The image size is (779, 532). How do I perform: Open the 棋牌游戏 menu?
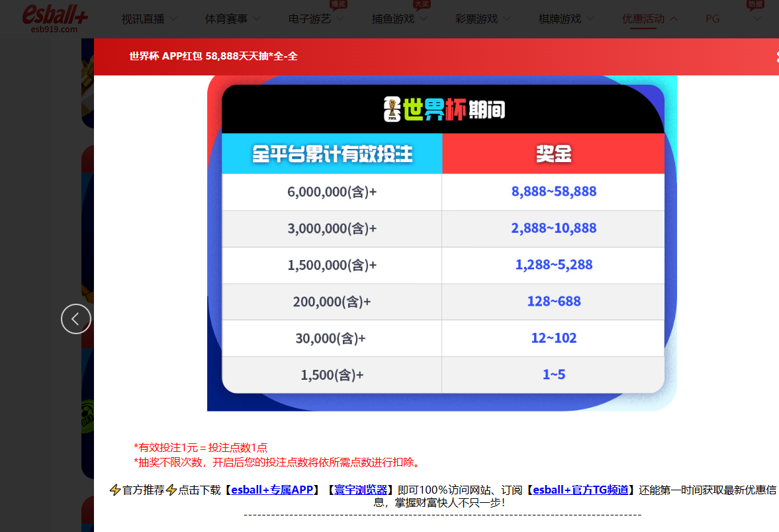560,19
